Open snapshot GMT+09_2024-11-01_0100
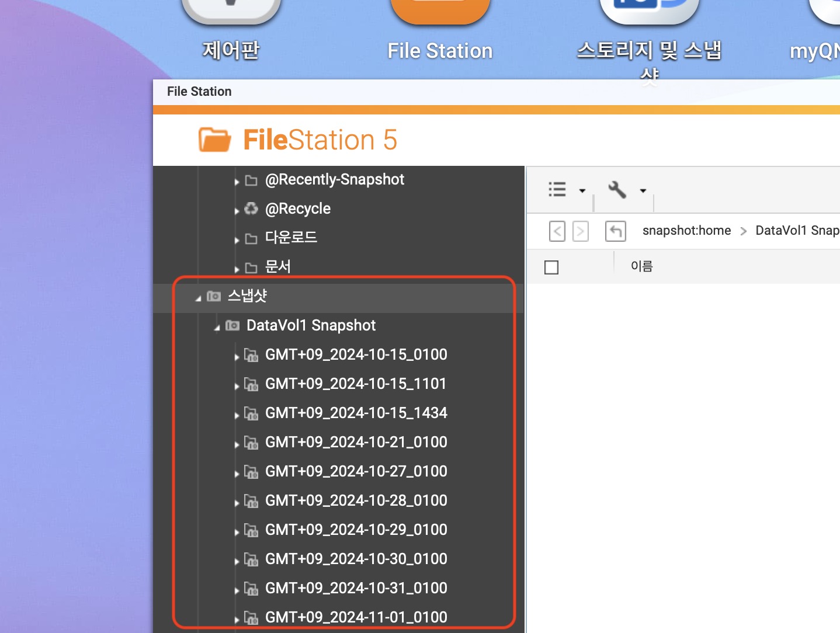Image resolution: width=840 pixels, height=633 pixels. pos(356,617)
